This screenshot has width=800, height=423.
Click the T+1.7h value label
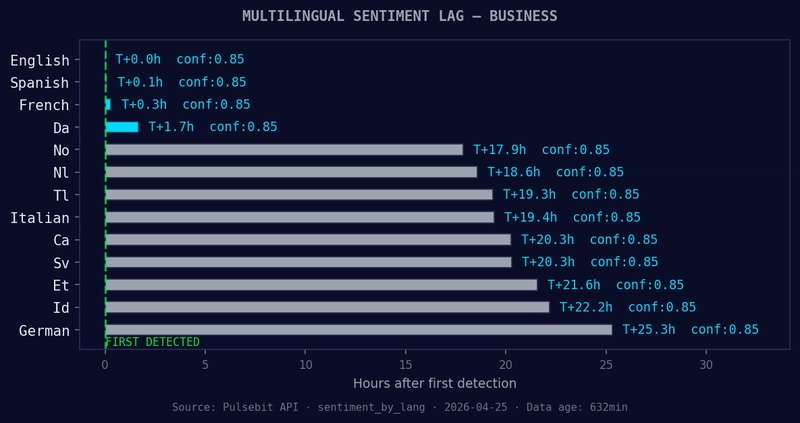171,127
